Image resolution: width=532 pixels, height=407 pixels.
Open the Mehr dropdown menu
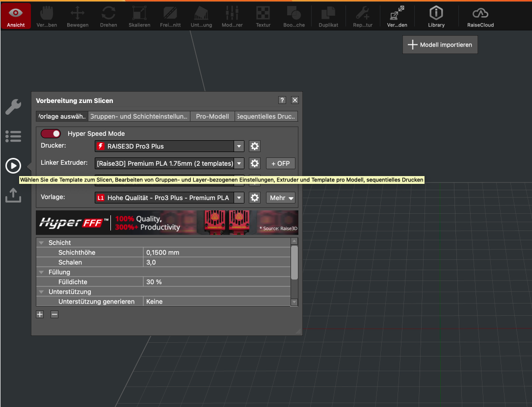[281, 198]
